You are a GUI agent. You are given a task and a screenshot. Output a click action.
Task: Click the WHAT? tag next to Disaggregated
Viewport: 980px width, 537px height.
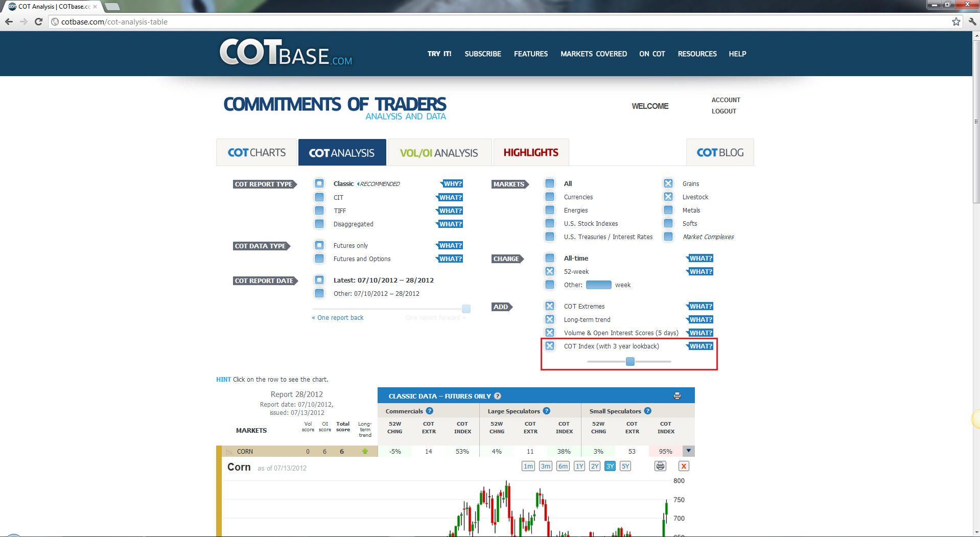[x=450, y=224]
